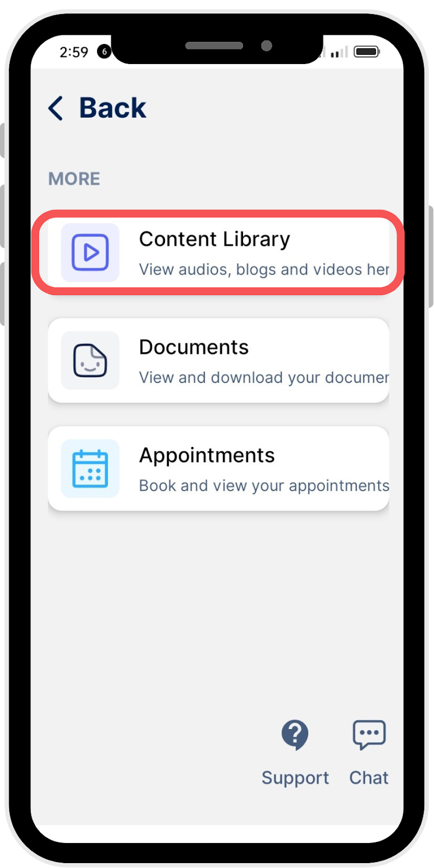
Task: Select the Support label
Action: coord(295,777)
